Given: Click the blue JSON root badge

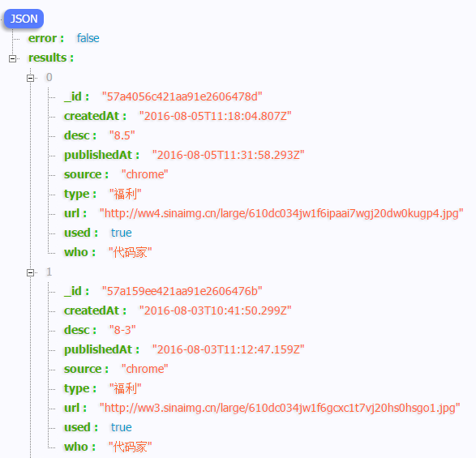Looking at the screenshot, I should [x=24, y=19].
